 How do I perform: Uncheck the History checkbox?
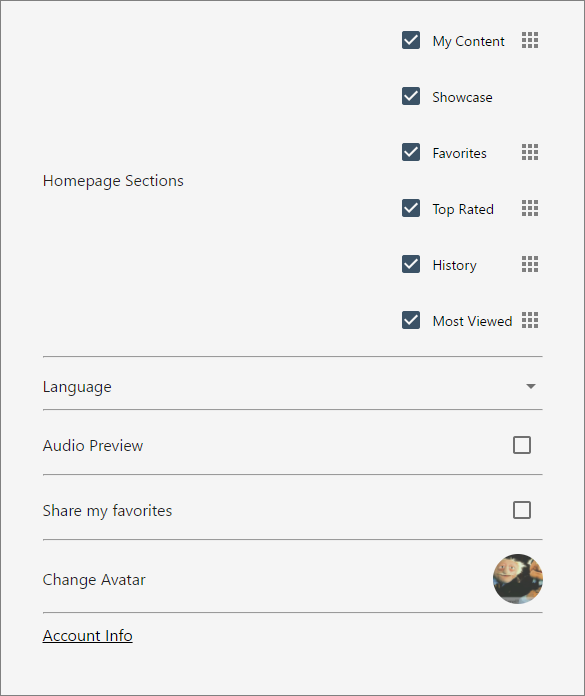click(x=411, y=264)
